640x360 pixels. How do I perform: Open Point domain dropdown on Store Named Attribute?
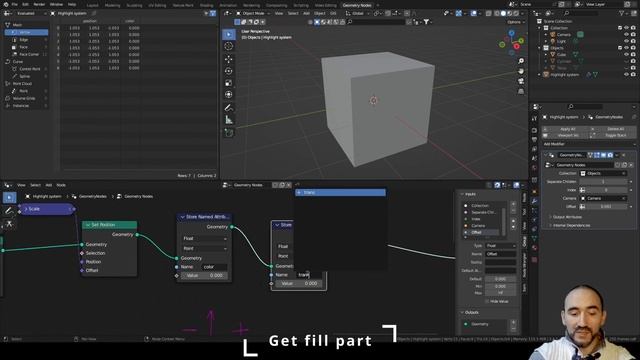(x=204, y=248)
